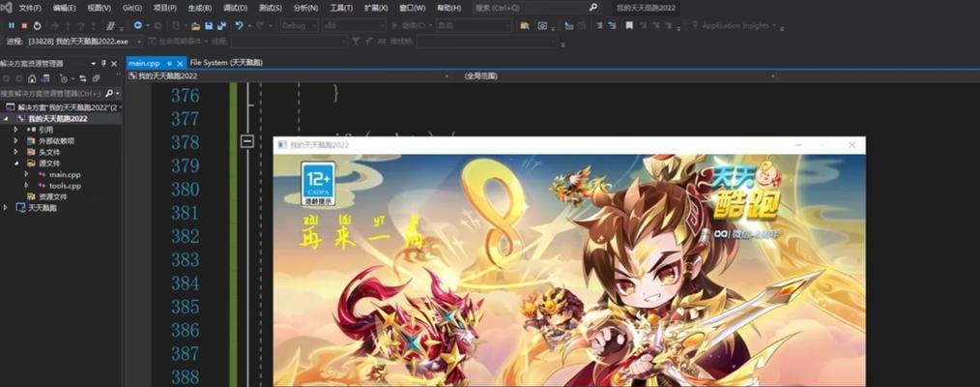Show all files icon in Solution Explorer

(96, 78)
